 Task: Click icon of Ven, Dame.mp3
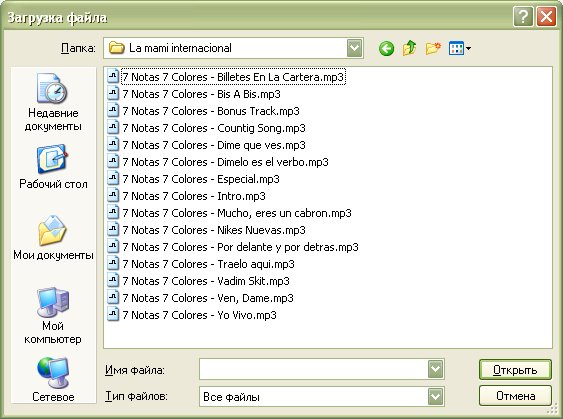(x=113, y=297)
